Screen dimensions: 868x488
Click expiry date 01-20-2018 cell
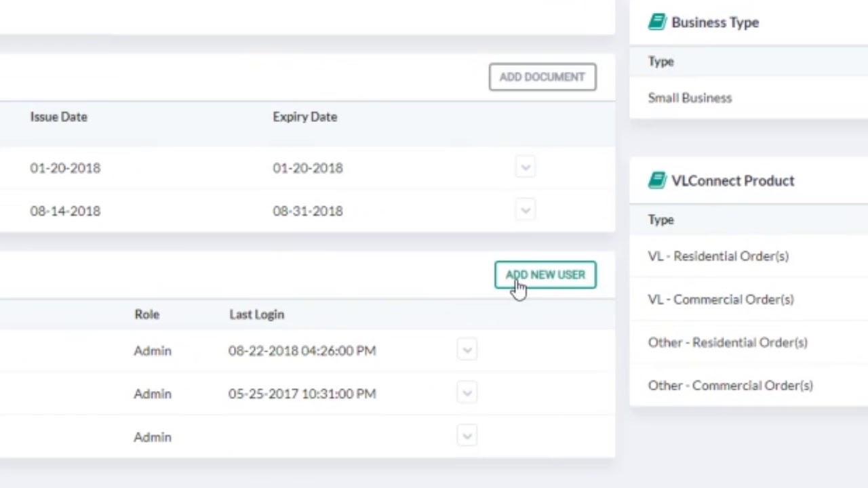308,168
